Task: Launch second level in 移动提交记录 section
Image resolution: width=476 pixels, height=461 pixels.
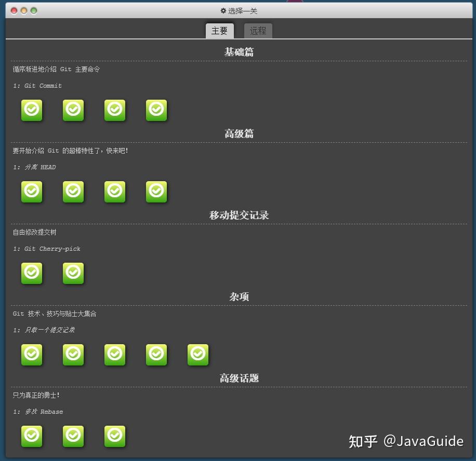Action: [73, 273]
